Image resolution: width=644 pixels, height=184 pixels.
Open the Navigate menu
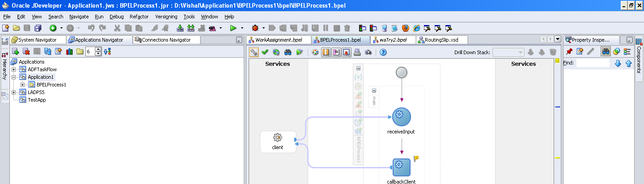point(79,17)
